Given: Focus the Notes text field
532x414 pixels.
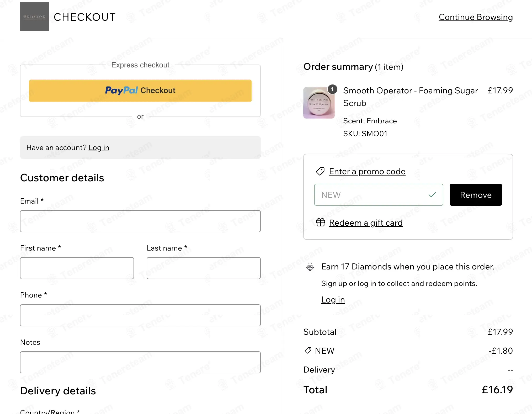Looking at the screenshot, I should tap(140, 362).
